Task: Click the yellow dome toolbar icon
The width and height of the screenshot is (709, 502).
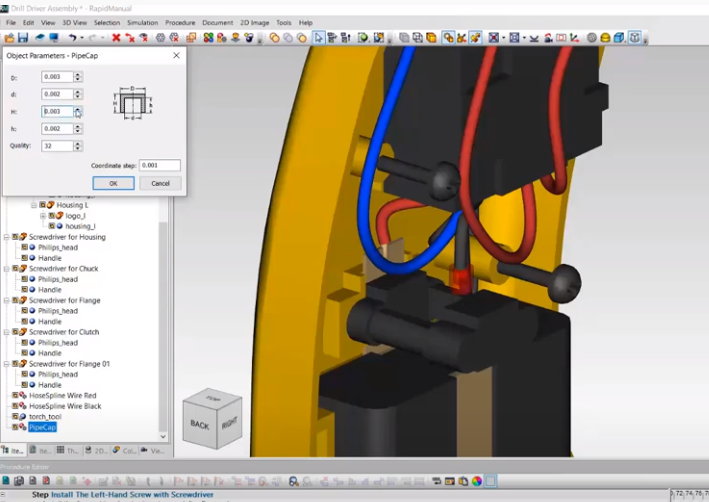Action: [x=605, y=38]
